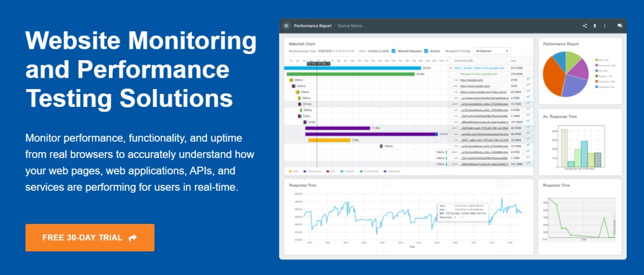
Task: Open the chat comments icon
Action: pos(620,25)
